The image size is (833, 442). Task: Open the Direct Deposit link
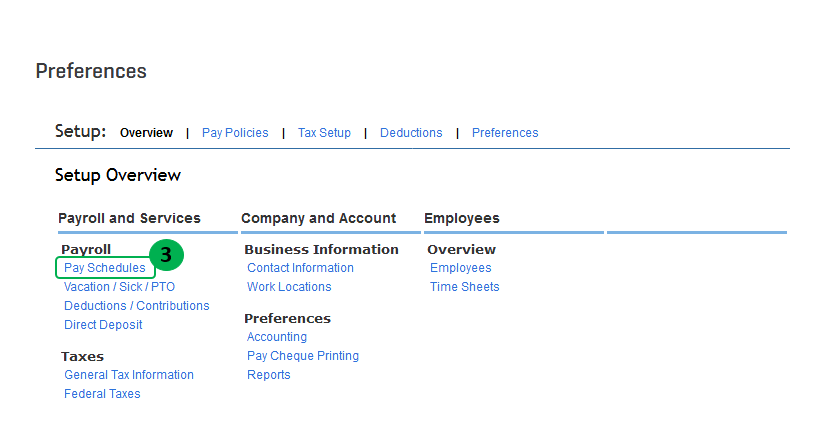(103, 325)
